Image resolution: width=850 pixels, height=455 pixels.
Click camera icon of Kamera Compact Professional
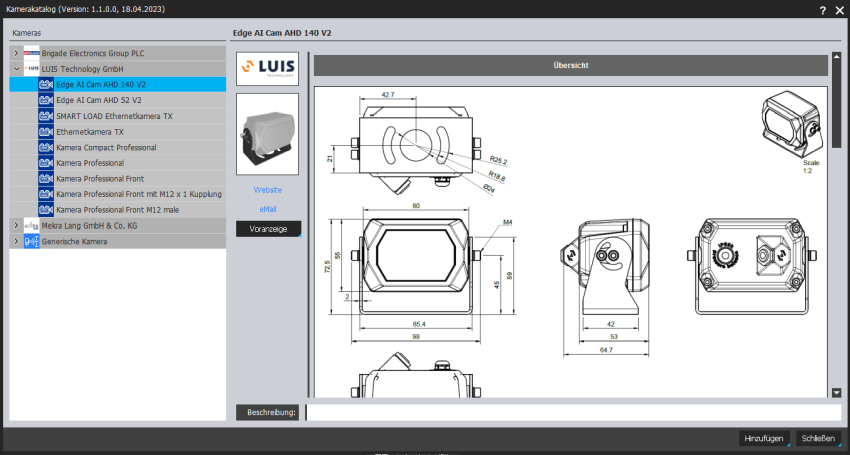click(46, 147)
